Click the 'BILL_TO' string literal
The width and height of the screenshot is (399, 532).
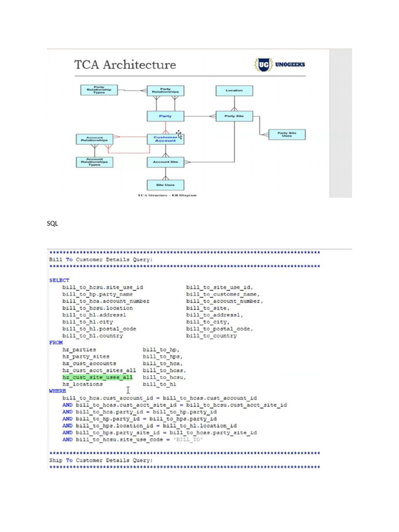tap(188, 440)
